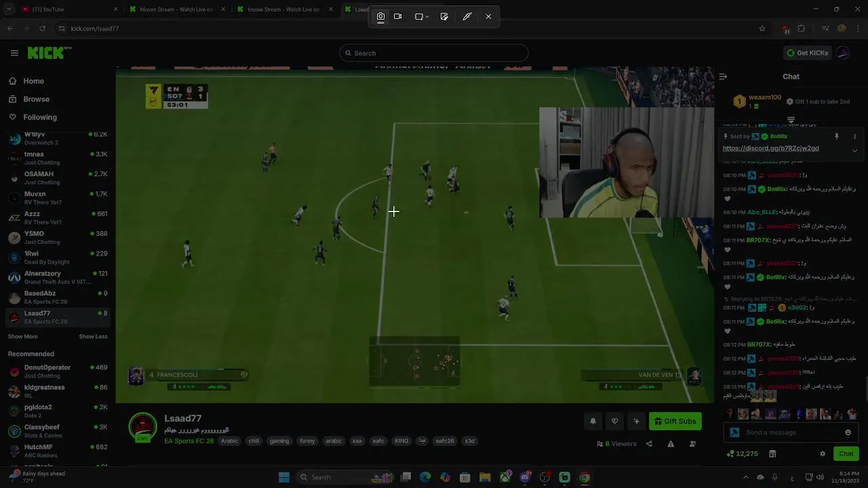This screenshot has height=488, width=868.
Task: Open the EA Sports FC 26 category link
Action: pos(189,441)
